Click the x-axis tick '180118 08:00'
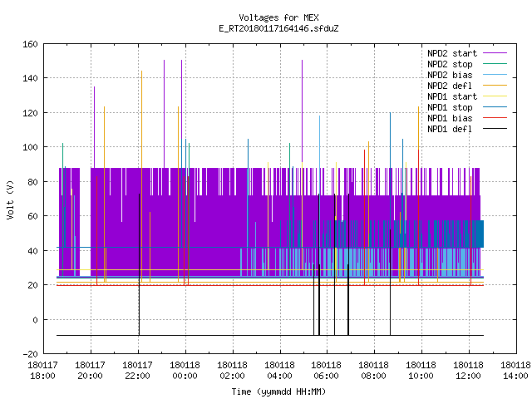Image resolution: width=532 pixels, height=399 pixels. click(x=373, y=371)
